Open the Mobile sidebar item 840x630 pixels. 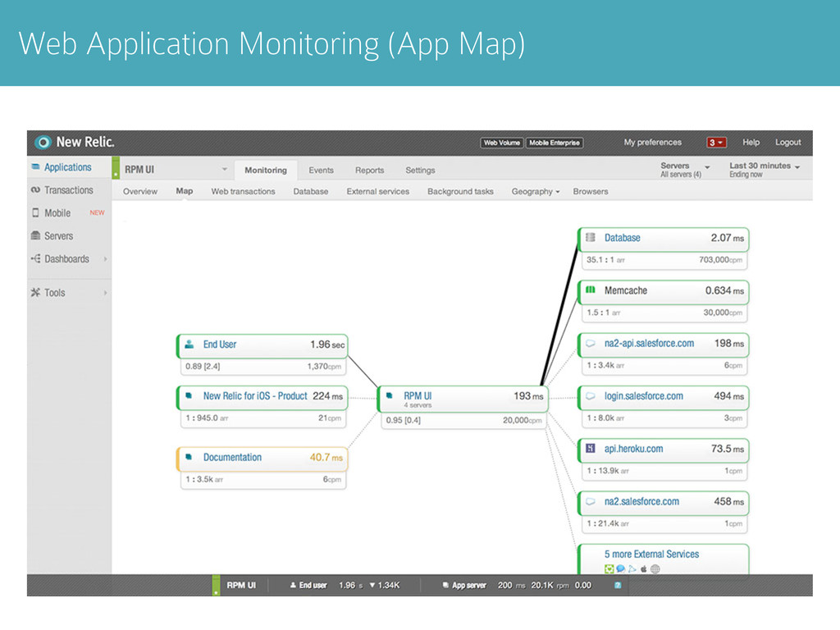coord(57,213)
